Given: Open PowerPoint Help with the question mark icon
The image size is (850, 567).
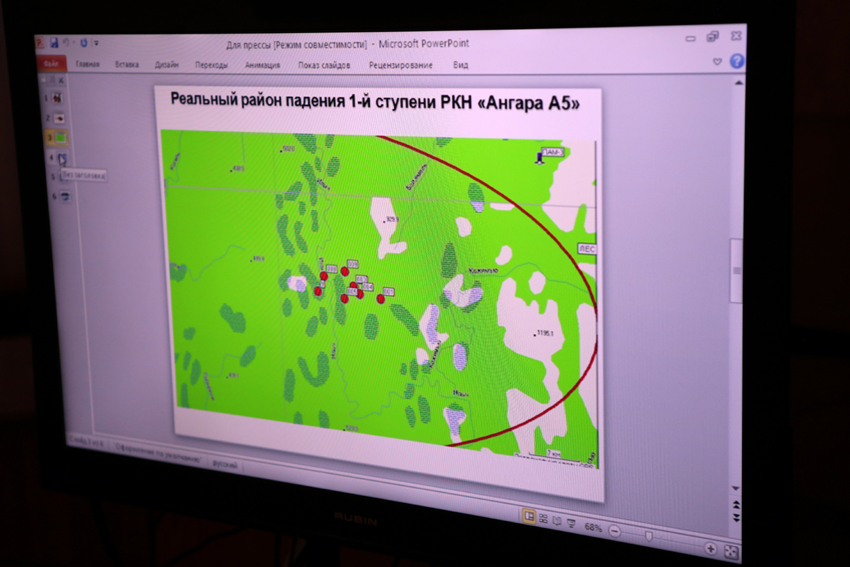Looking at the screenshot, I should pos(737,61).
